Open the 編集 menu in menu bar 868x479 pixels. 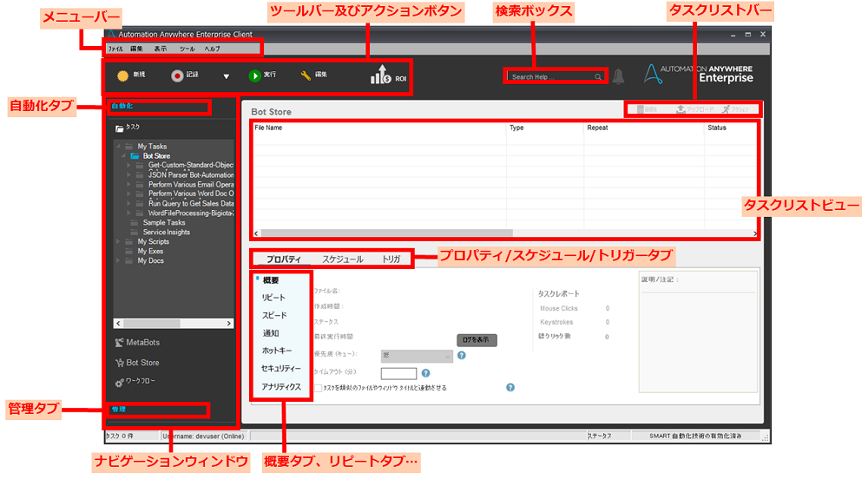coord(137,49)
